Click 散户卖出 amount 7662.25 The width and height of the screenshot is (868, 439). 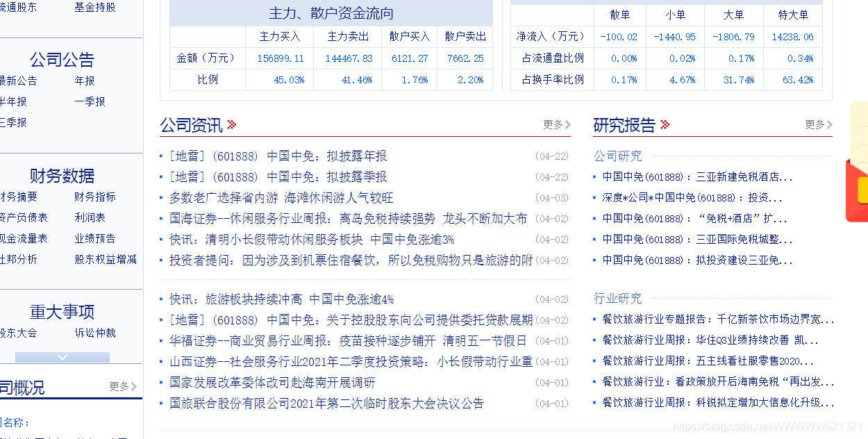[465, 59]
